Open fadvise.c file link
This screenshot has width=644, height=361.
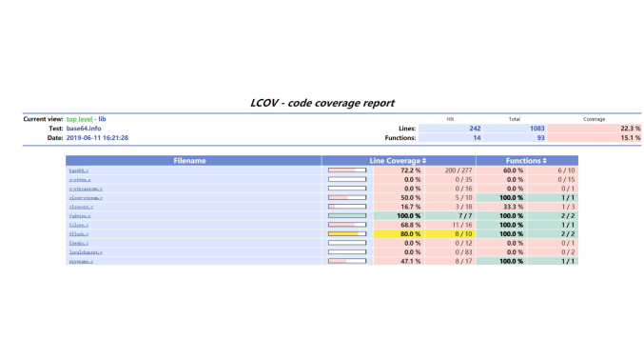click(x=80, y=216)
